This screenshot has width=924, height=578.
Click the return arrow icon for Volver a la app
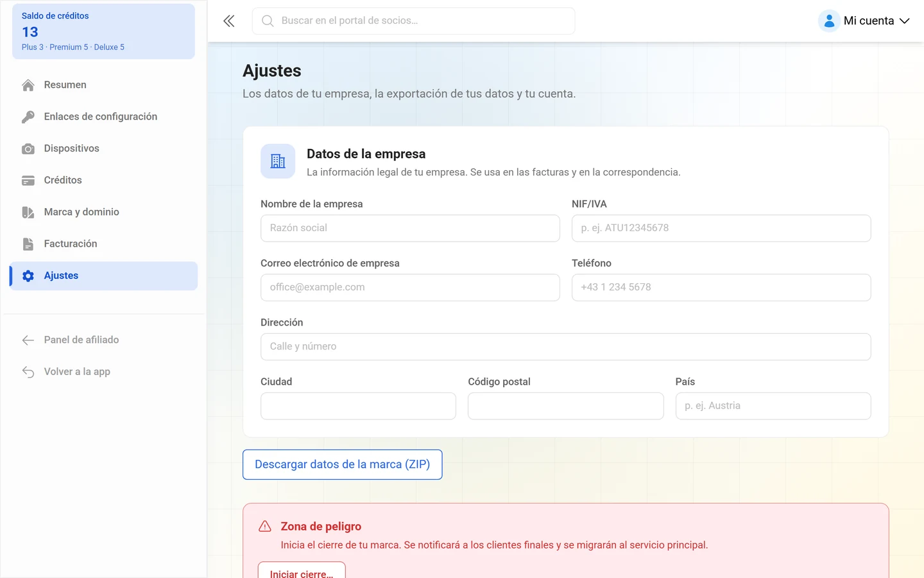point(28,372)
